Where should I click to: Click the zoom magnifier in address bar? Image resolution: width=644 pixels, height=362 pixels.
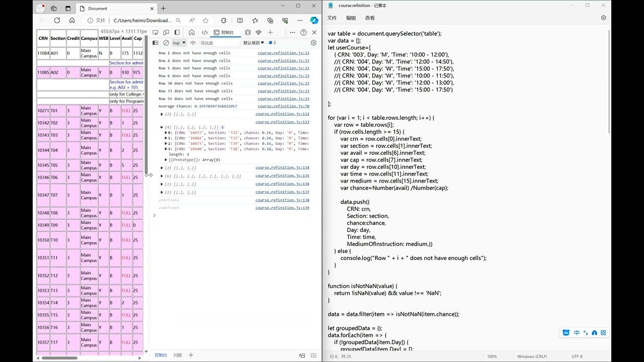click(179, 21)
